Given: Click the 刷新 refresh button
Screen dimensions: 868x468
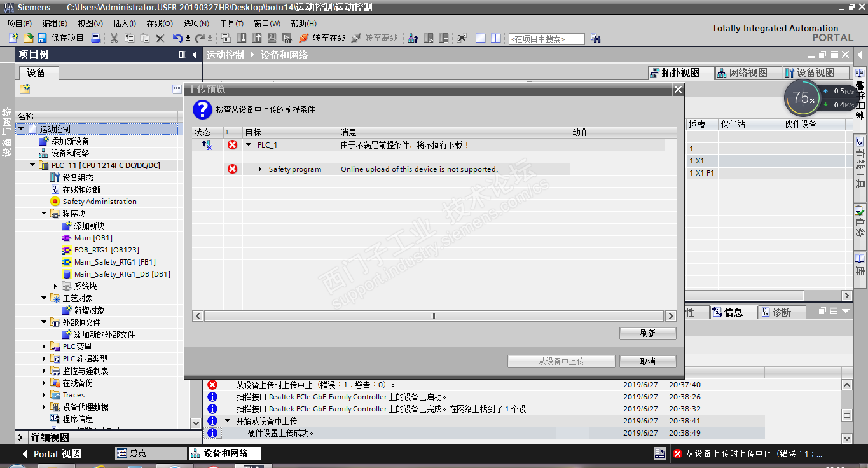Looking at the screenshot, I should [x=647, y=333].
